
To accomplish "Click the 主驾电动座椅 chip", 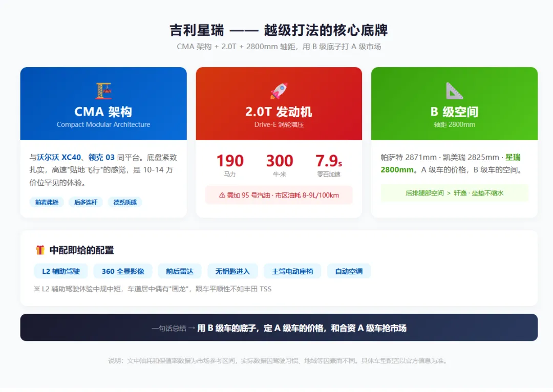I will click(x=292, y=271).
